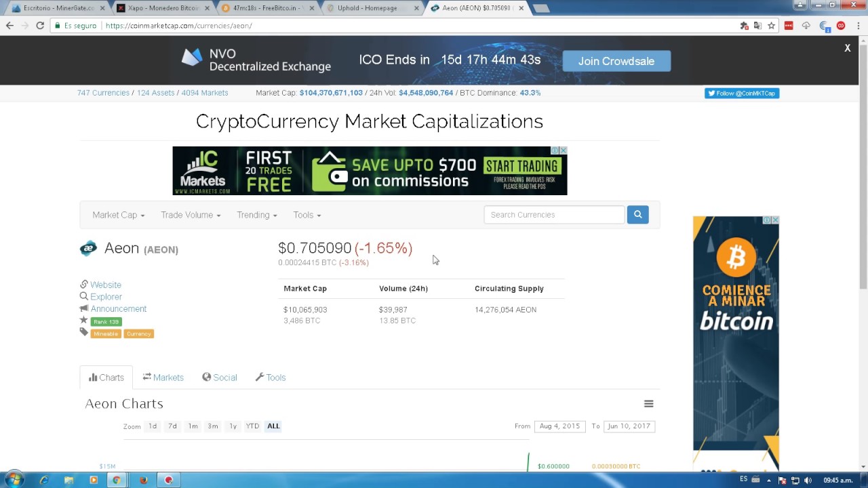Viewport: 868px width, 488px height.
Task: Open the Aeon Announcement link
Action: point(119,309)
